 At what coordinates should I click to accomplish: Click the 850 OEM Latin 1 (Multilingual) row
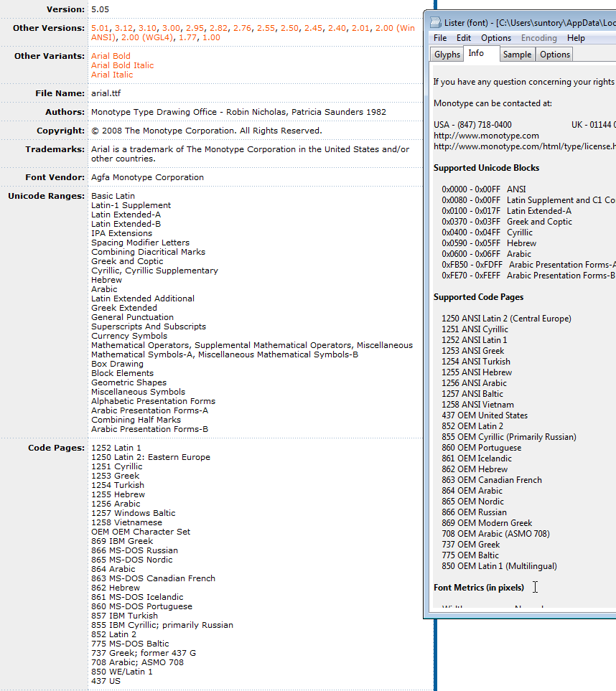(x=499, y=566)
